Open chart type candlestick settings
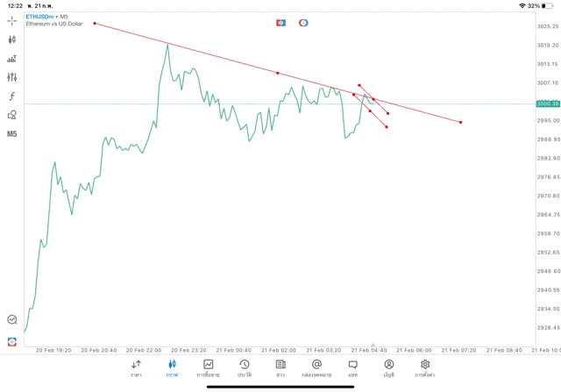The height and width of the screenshot is (392, 561). (x=12, y=39)
